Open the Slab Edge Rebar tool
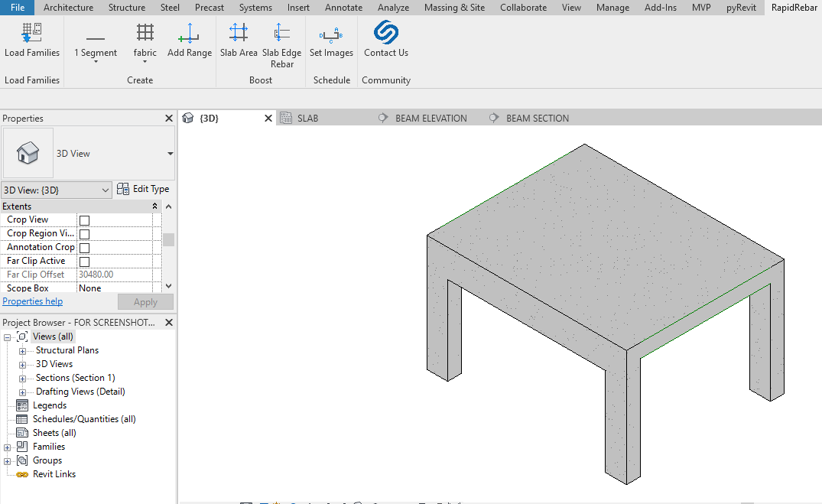 pyautogui.click(x=281, y=33)
